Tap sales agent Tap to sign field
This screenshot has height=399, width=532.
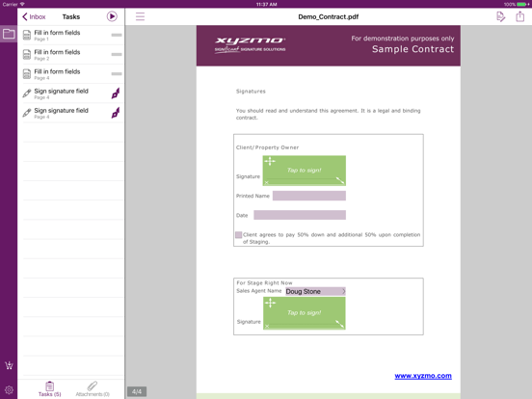click(305, 313)
